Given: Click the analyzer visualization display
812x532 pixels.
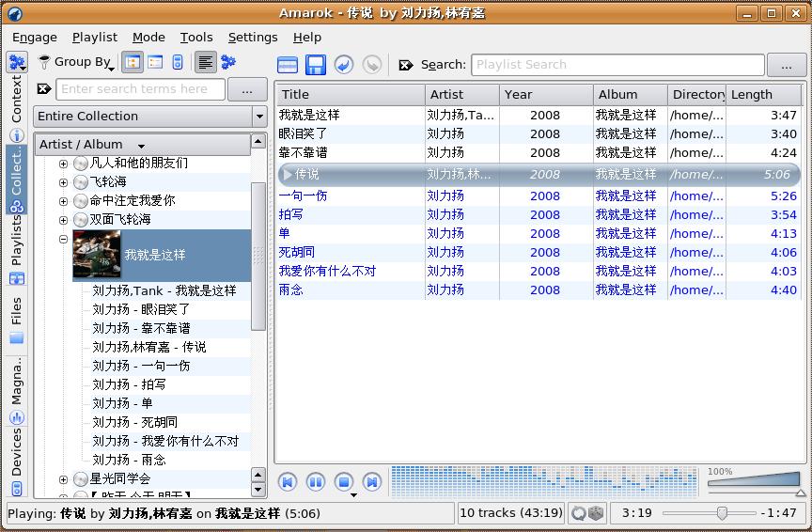Looking at the screenshot, I should (545, 481).
